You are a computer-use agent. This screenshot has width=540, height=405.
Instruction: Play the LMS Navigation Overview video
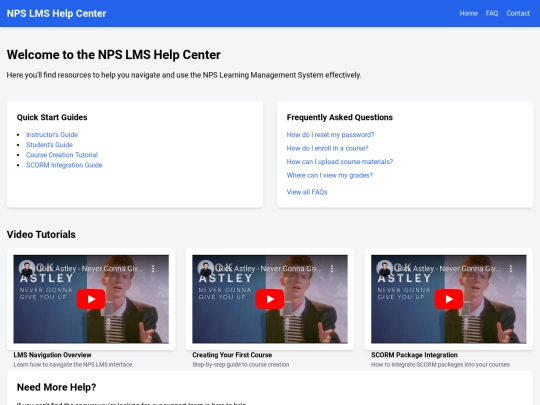[91, 299]
